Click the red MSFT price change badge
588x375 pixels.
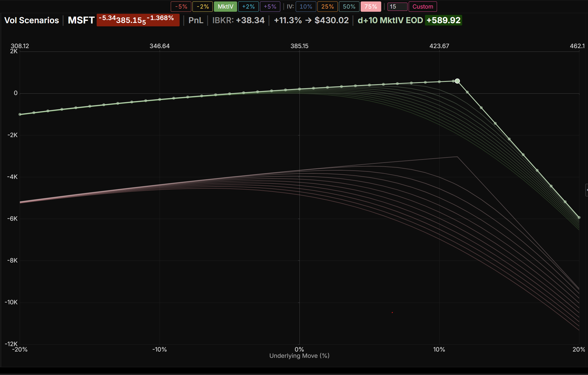pyautogui.click(x=138, y=20)
